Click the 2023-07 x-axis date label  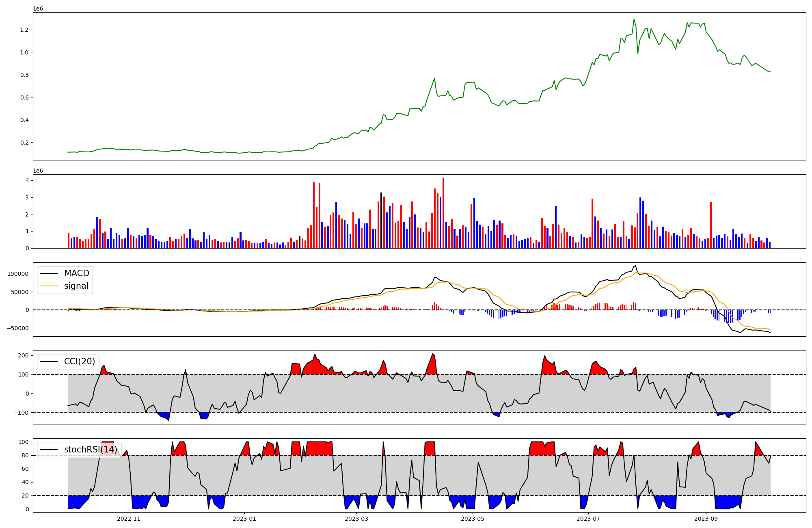coord(588,519)
